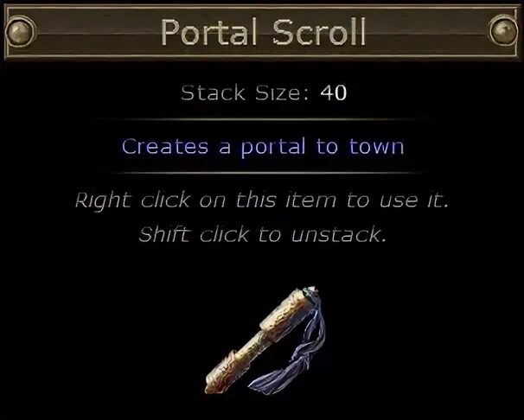Click the word 'town' in the description
The width and height of the screenshot is (524, 420).
(377, 147)
